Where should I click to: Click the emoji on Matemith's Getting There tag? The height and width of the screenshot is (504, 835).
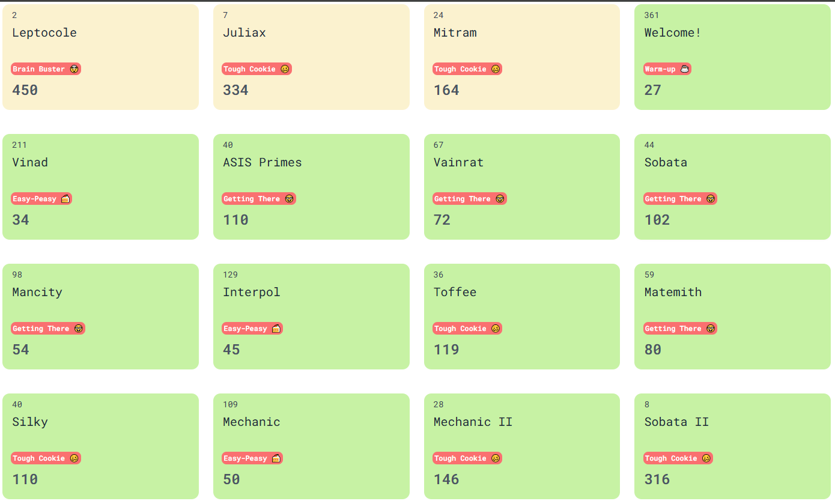point(711,329)
